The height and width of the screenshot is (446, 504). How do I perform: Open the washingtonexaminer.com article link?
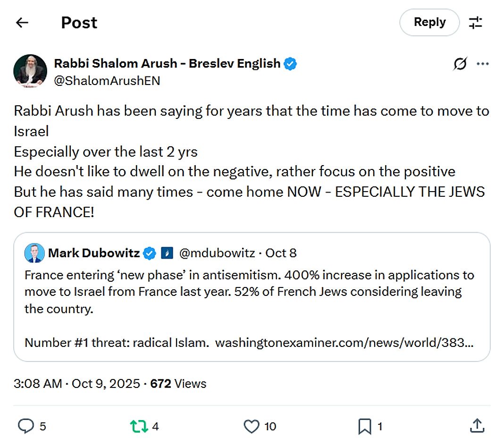coord(344,343)
